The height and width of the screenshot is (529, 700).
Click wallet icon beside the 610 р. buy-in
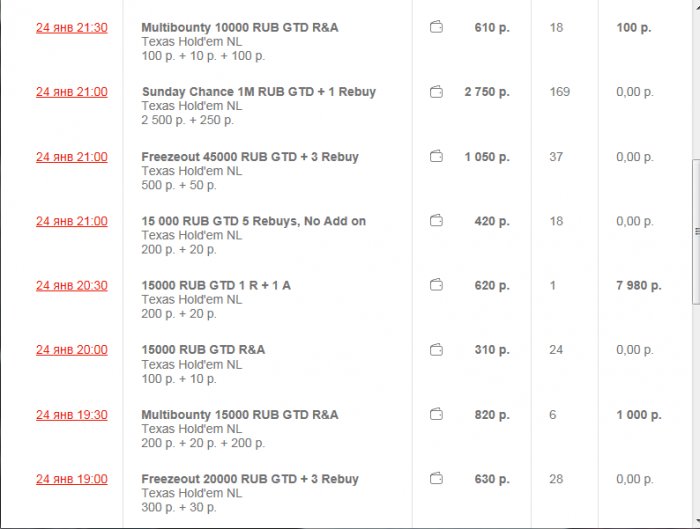(x=436, y=28)
